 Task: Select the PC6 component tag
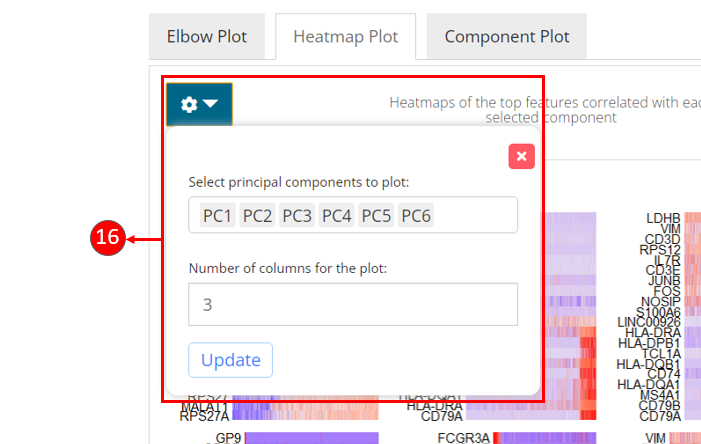(415, 215)
